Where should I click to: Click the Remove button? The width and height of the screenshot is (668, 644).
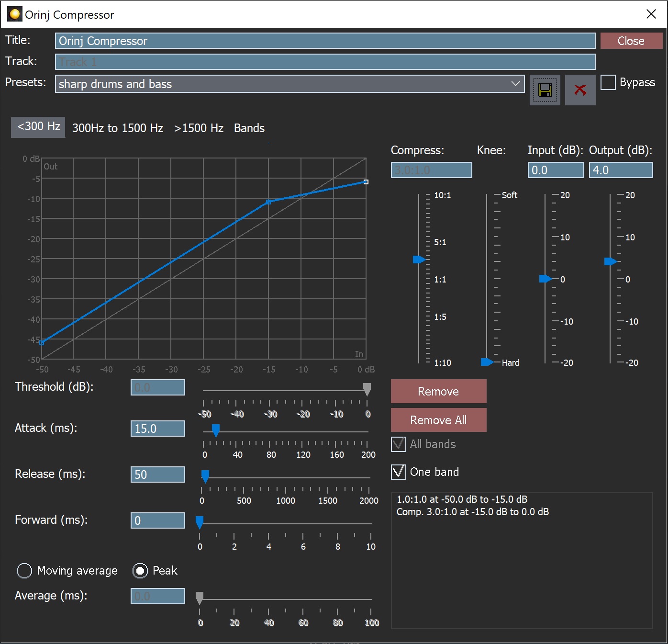click(438, 391)
